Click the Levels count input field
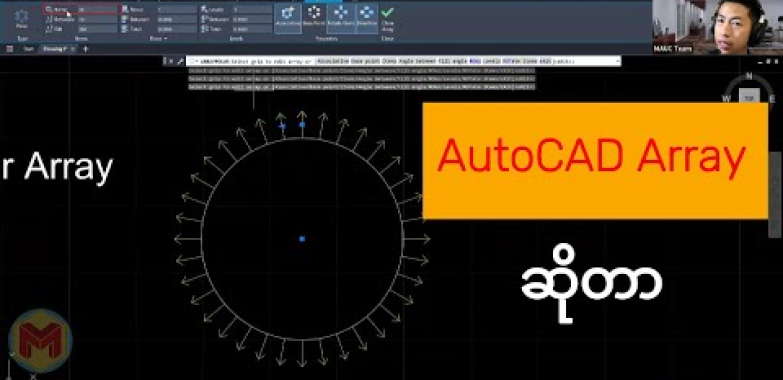783x380 pixels. 252,9
